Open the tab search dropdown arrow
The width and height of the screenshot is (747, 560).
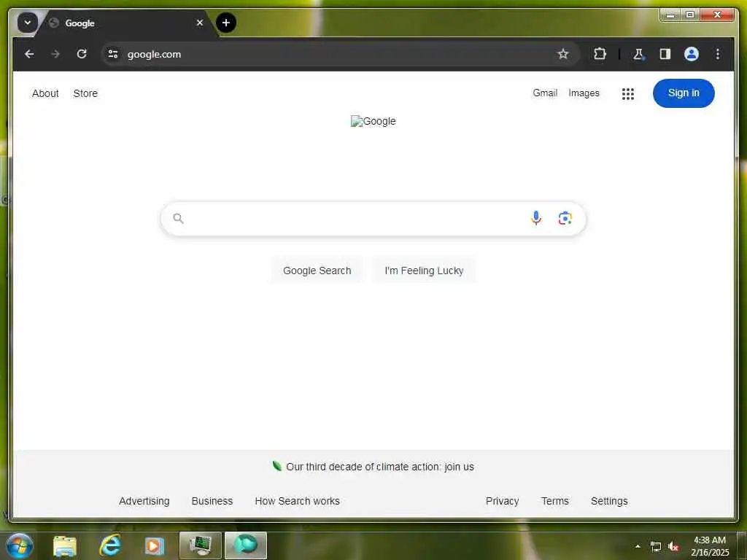click(x=28, y=23)
